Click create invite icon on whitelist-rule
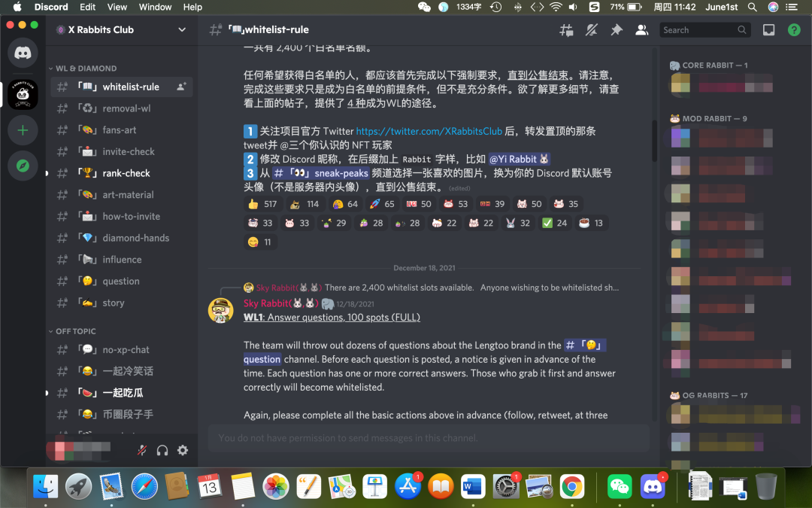 (181, 87)
